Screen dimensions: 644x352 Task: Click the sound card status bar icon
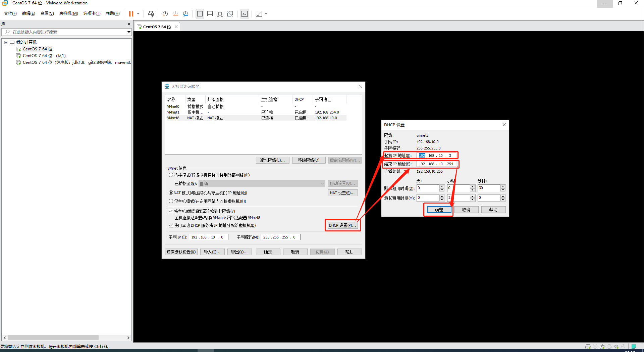[616, 346]
